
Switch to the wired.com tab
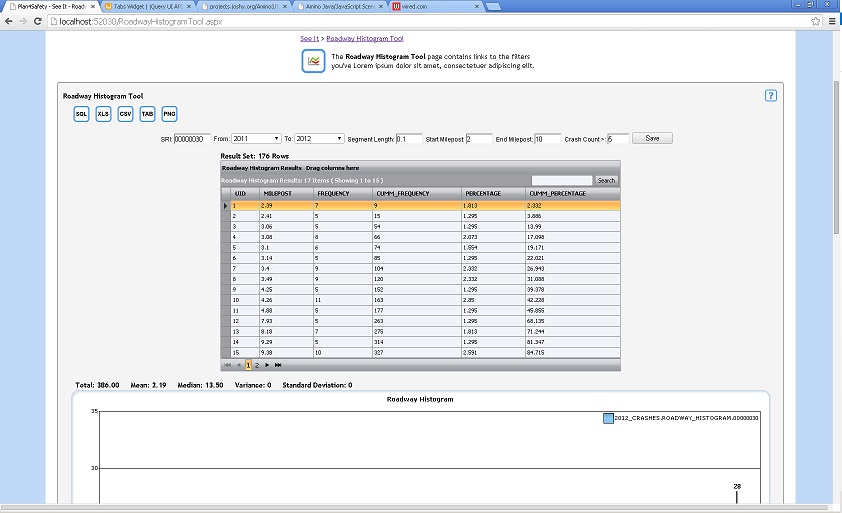(434, 6)
